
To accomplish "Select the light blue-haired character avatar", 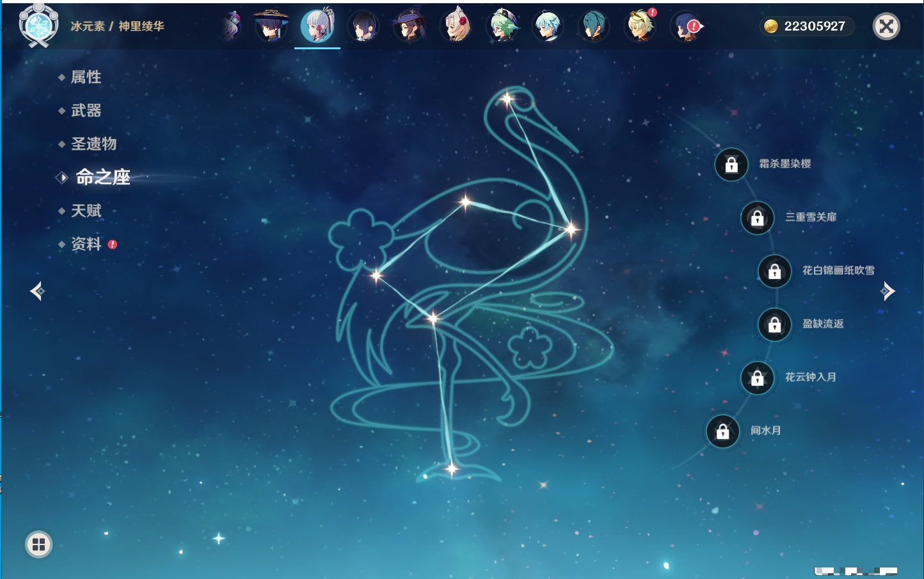I will click(548, 27).
